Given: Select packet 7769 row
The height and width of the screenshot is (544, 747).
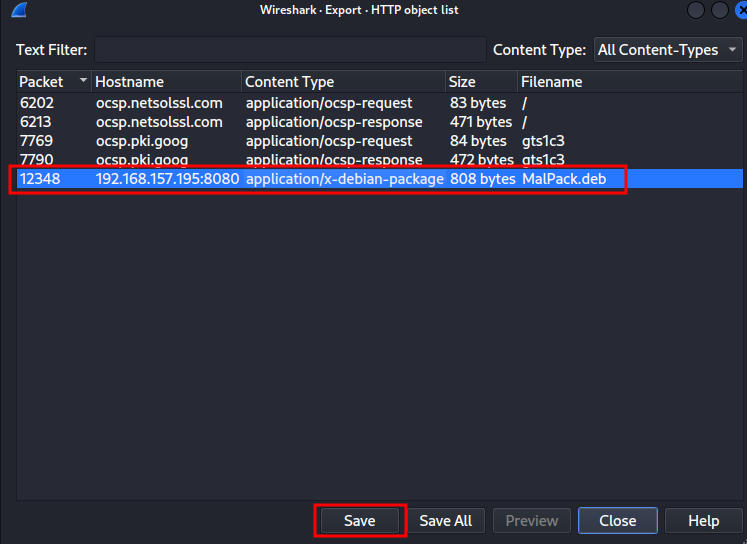Looking at the screenshot, I should (x=380, y=141).
